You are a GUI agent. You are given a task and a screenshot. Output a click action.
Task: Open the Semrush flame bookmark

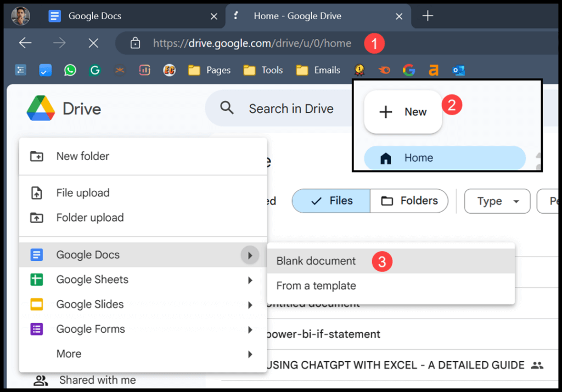tap(384, 70)
